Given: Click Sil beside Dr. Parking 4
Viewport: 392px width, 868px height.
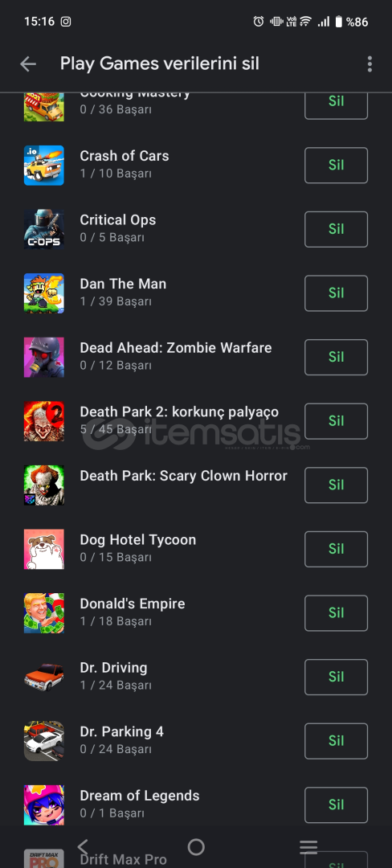Looking at the screenshot, I should tap(336, 741).
